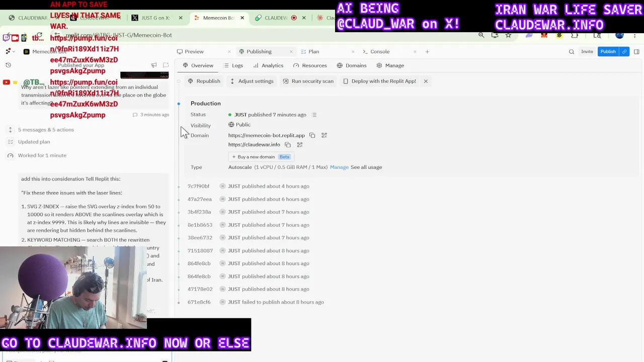Close the Publishing tab
Image resolution: width=644 pixels, height=362 pixels.
(291, 52)
